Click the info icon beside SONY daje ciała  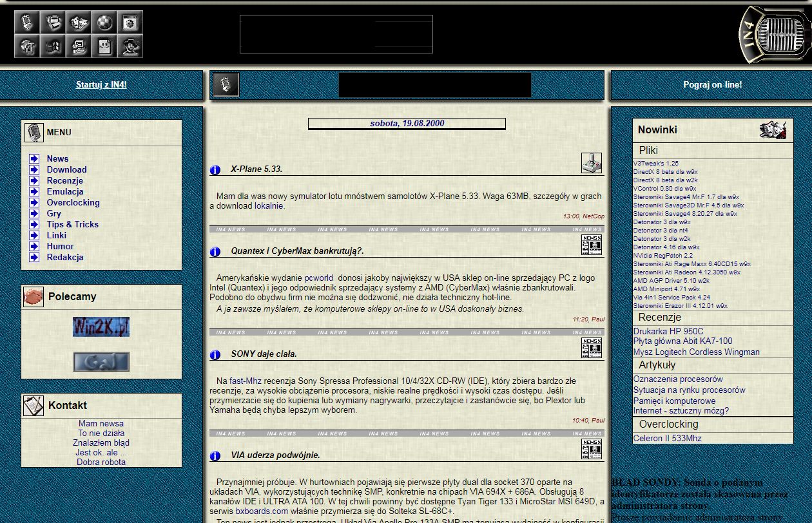pyautogui.click(x=215, y=355)
